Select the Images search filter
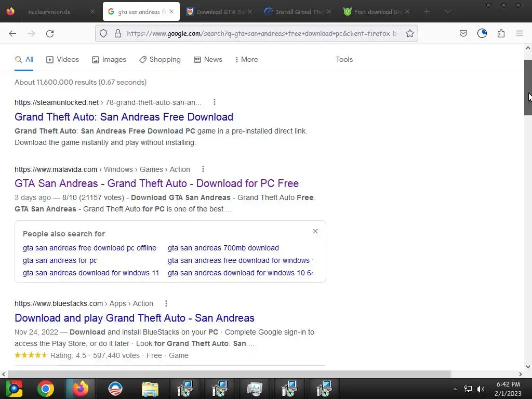Viewport: 532px width, 399px height. pos(109,59)
